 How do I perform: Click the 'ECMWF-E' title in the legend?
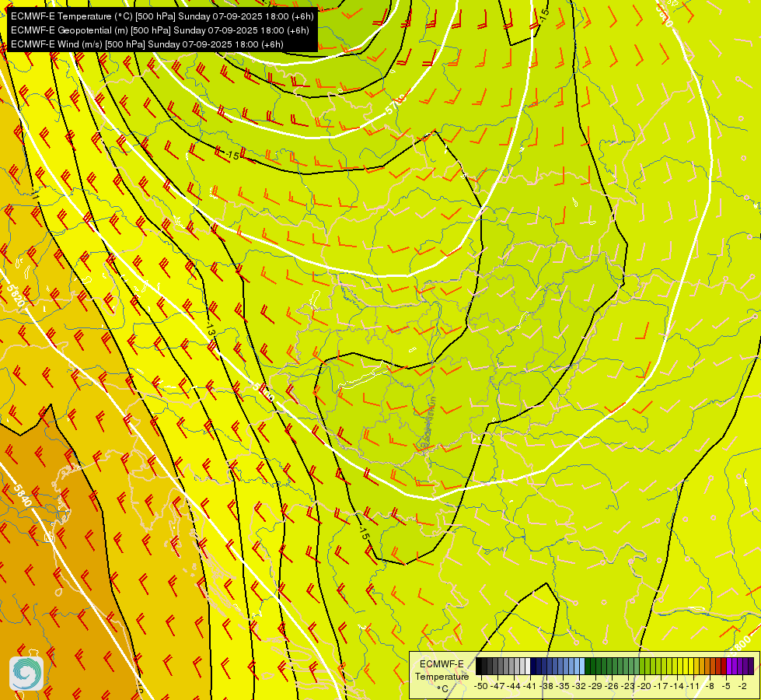point(442,664)
